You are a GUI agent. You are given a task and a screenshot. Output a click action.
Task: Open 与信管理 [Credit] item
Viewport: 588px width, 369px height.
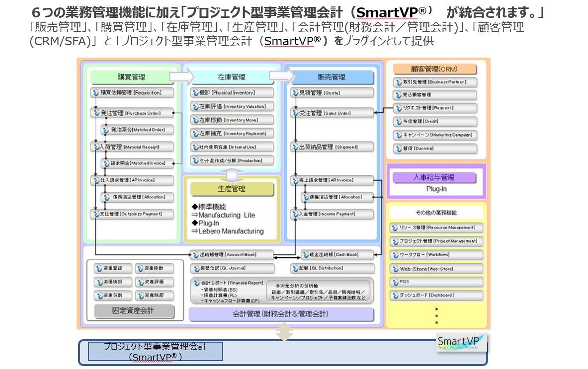tap(435, 121)
